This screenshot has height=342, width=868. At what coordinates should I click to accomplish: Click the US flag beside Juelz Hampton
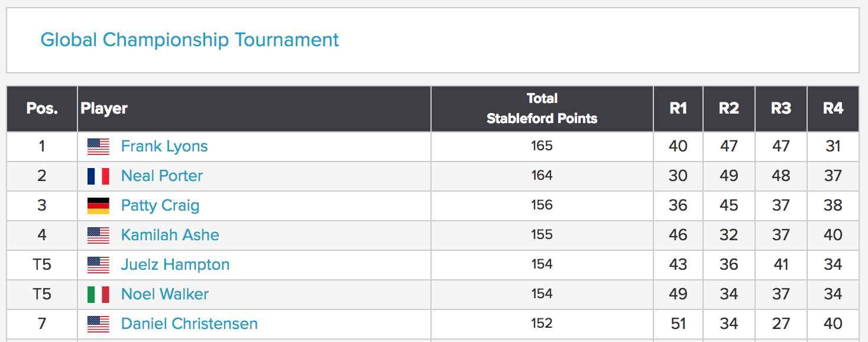coord(98,265)
